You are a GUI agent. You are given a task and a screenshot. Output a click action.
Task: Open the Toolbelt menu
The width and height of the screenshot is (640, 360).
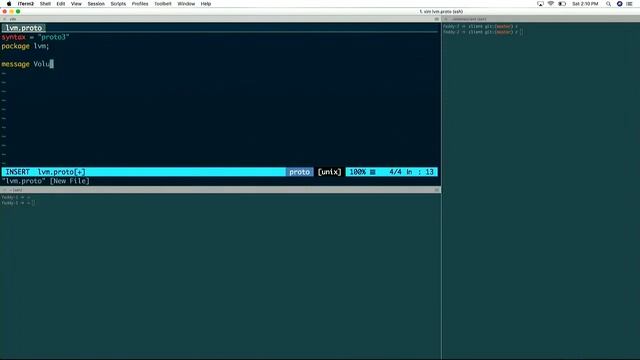pos(163,4)
